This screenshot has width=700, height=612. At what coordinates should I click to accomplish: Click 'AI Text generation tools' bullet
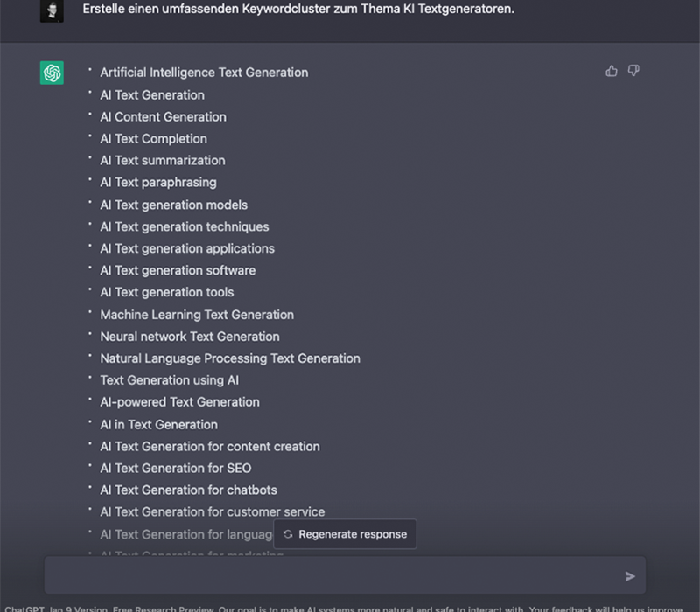pyautogui.click(x=166, y=292)
